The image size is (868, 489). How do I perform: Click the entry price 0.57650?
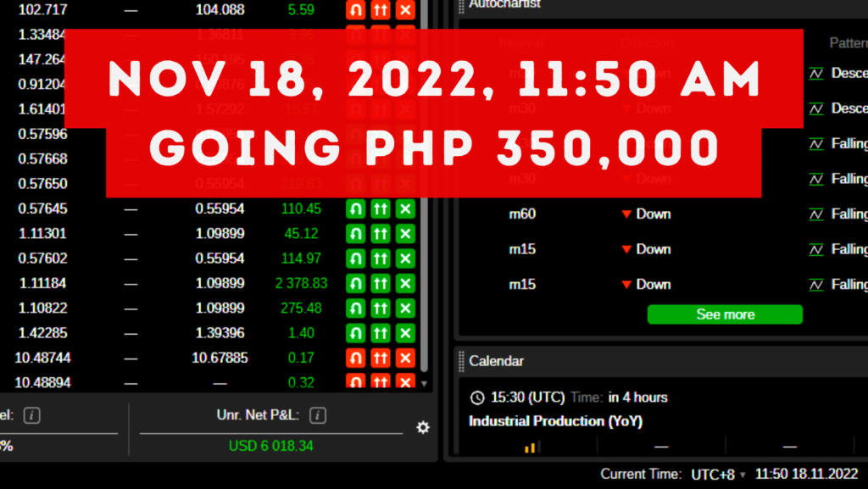tap(42, 184)
